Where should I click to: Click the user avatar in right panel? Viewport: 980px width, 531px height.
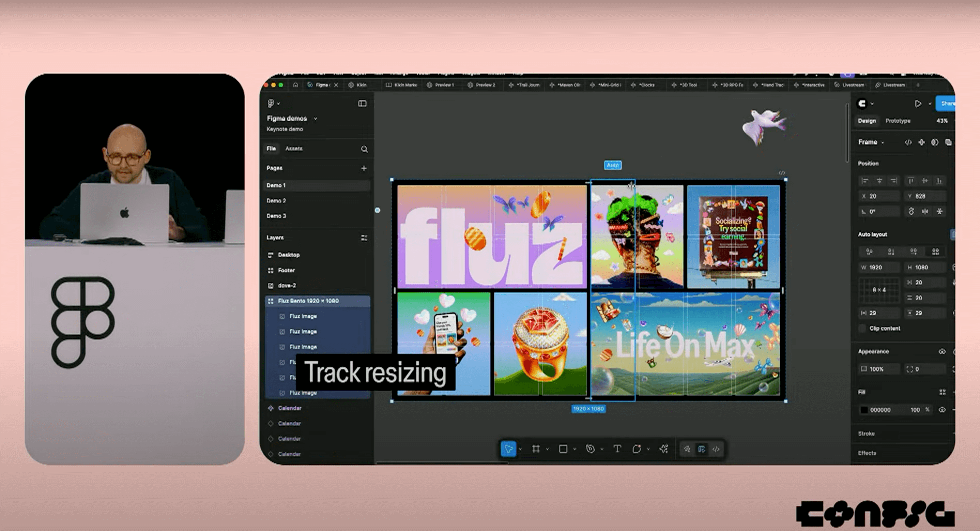point(862,104)
